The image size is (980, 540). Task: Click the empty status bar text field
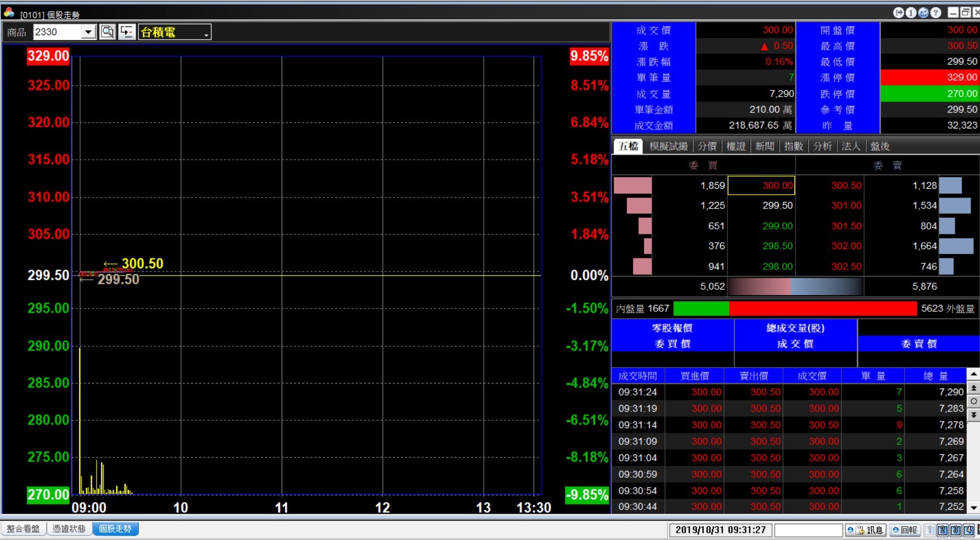point(808,530)
